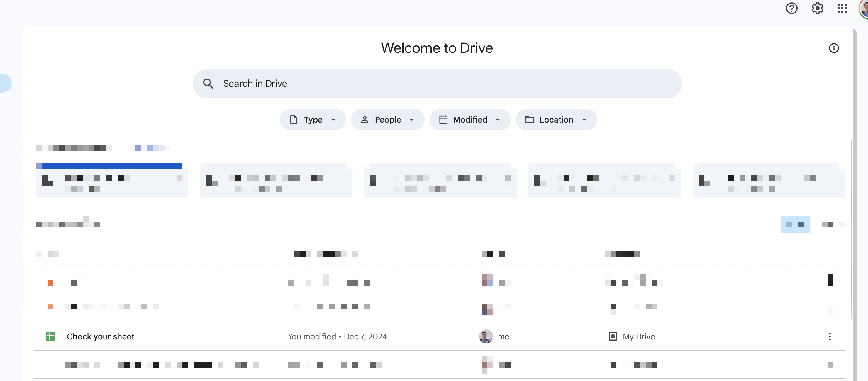This screenshot has height=381, width=868.
Task: Open the Settings gear
Action: tap(817, 8)
